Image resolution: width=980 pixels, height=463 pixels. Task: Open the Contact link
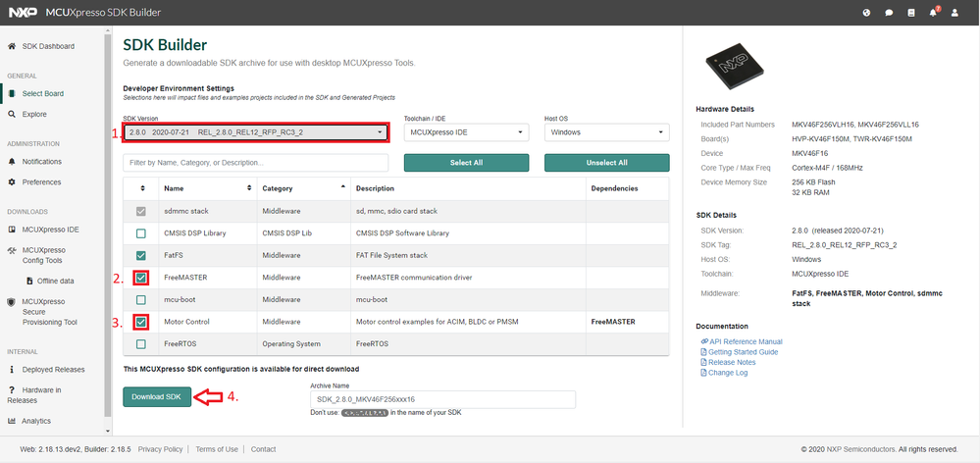263,449
